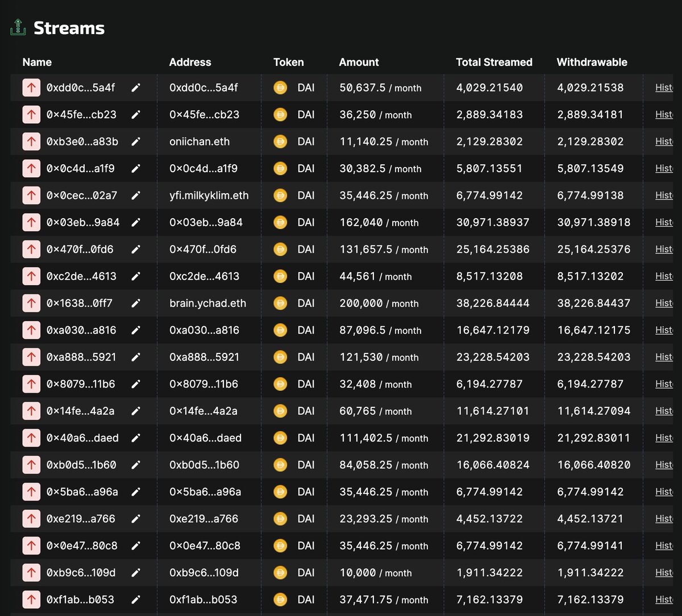
Task: Edit the name of stream 0xdd0c...5a4f with pencil icon
Action: click(135, 88)
